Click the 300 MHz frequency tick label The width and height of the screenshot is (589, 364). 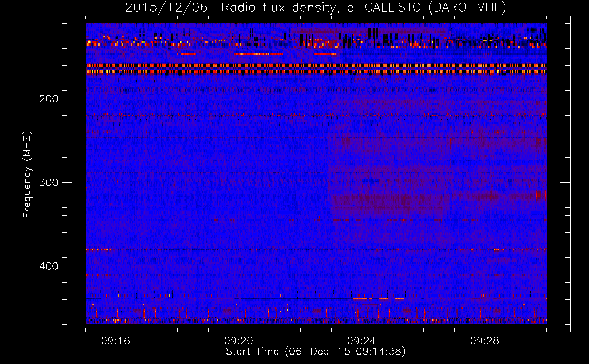(x=49, y=182)
